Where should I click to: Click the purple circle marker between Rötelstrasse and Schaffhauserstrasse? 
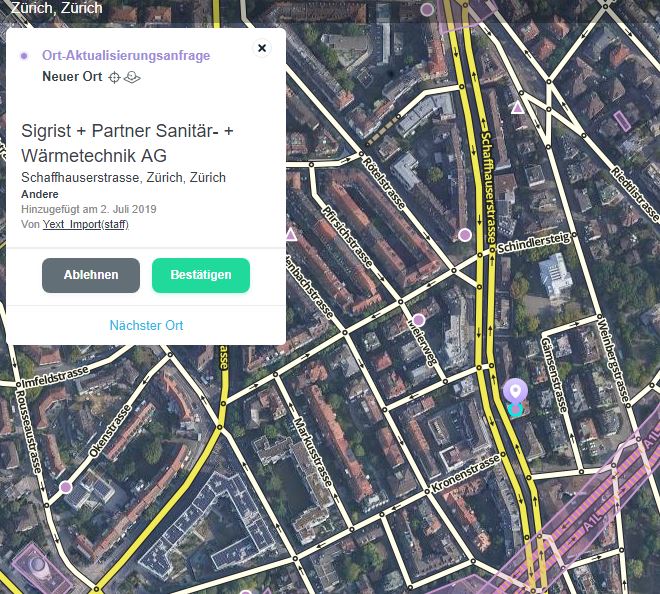click(x=465, y=235)
